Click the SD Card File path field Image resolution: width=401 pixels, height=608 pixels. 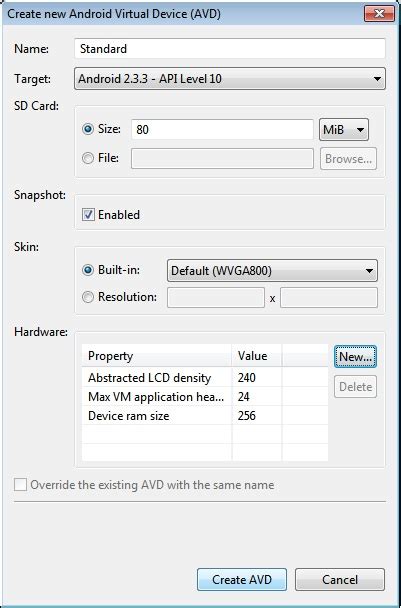pyautogui.click(x=222, y=159)
